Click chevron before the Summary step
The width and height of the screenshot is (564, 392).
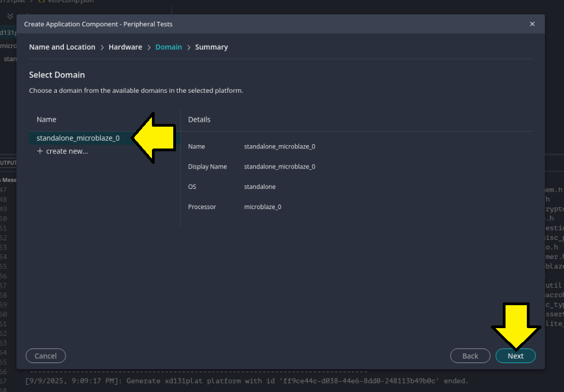pos(189,47)
